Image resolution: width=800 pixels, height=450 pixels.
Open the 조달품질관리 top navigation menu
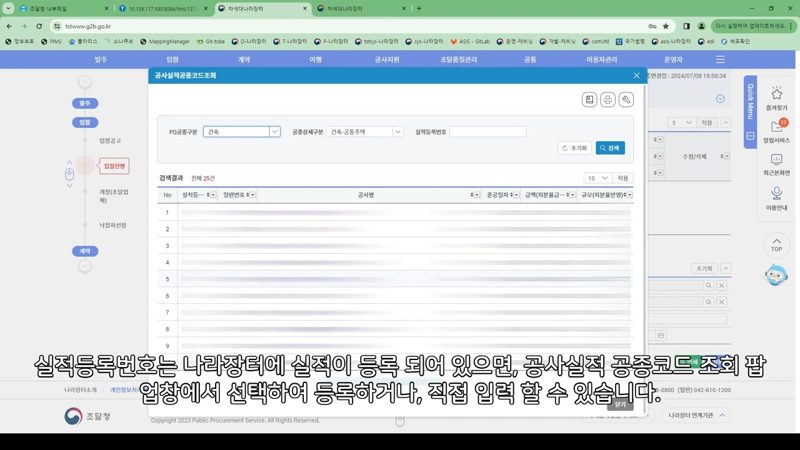[x=458, y=60]
